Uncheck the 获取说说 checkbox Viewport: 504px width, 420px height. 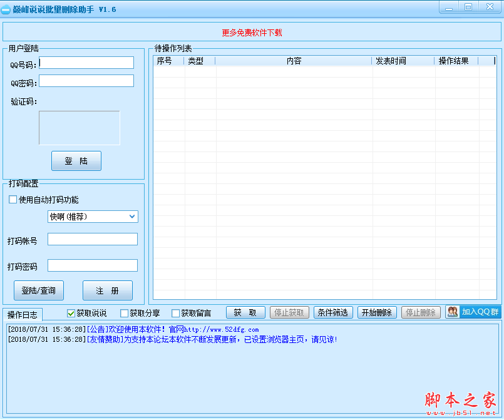pyautogui.click(x=71, y=313)
